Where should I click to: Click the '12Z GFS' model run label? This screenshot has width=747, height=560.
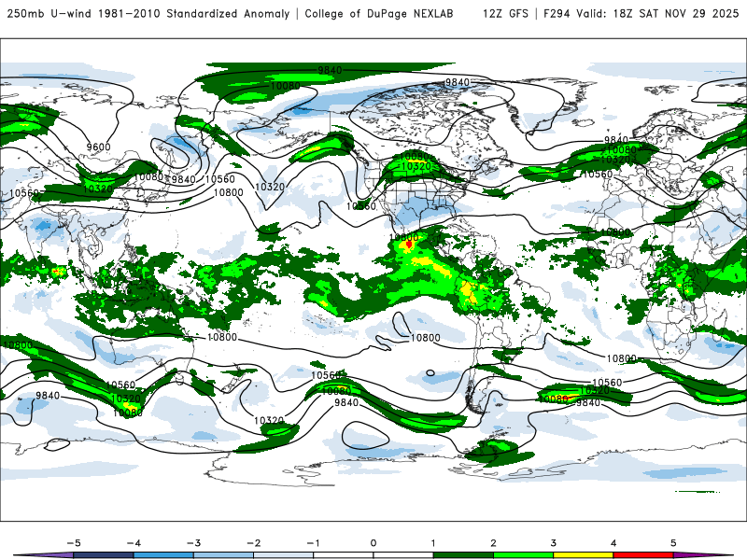[505, 14]
